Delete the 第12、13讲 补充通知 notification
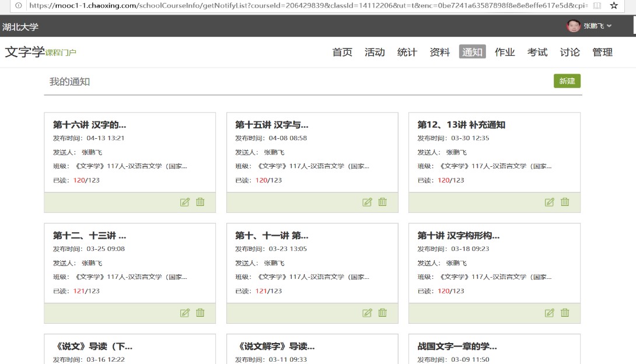The image size is (636, 364). [565, 202]
